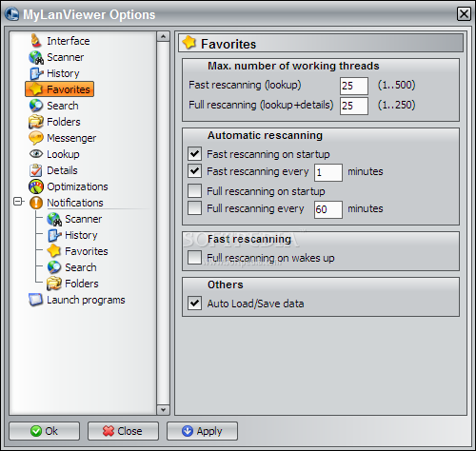This screenshot has width=476, height=451.
Task: Click the Messenger speech bubble icon
Action: coord(36,138)
